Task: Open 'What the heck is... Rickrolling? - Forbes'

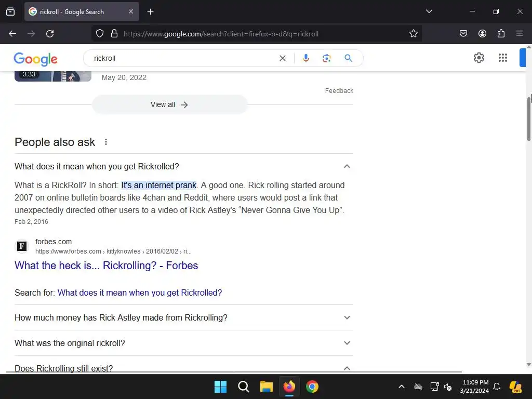Action: click(x=106, y=265)
